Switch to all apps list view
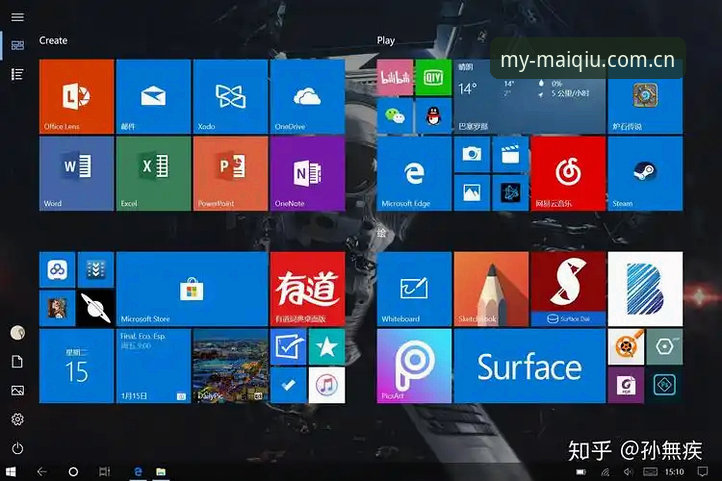 17,74
